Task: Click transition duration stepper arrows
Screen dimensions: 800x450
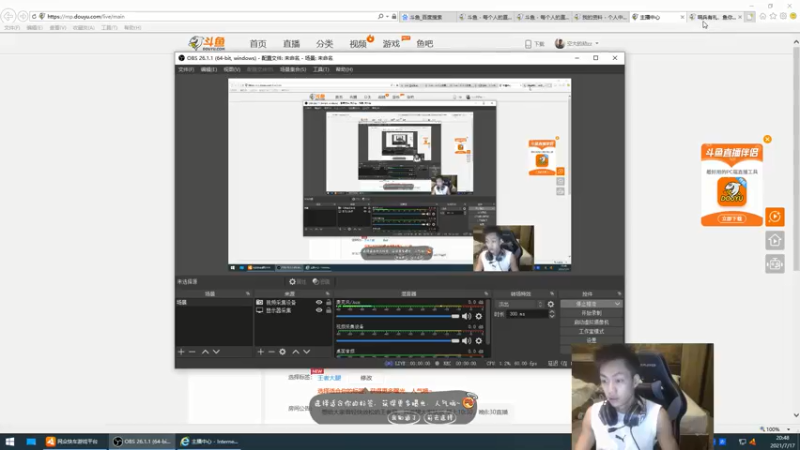Action: [x=552, y=314]
